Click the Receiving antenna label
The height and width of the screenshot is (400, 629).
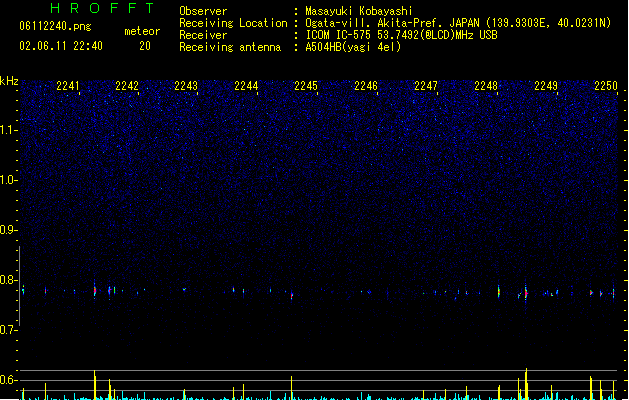coord(230,47)
